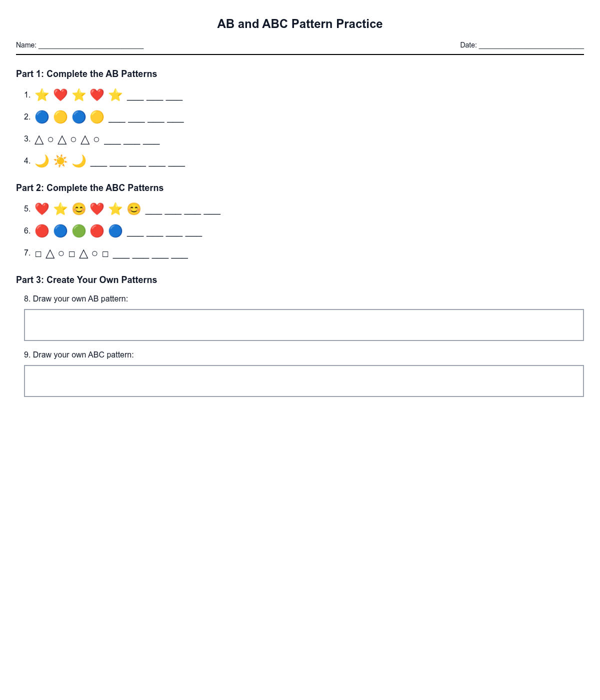Click the last answer blank in pattern 4
The width and height of the screenshot is (600, 700).
pos(176,163)
